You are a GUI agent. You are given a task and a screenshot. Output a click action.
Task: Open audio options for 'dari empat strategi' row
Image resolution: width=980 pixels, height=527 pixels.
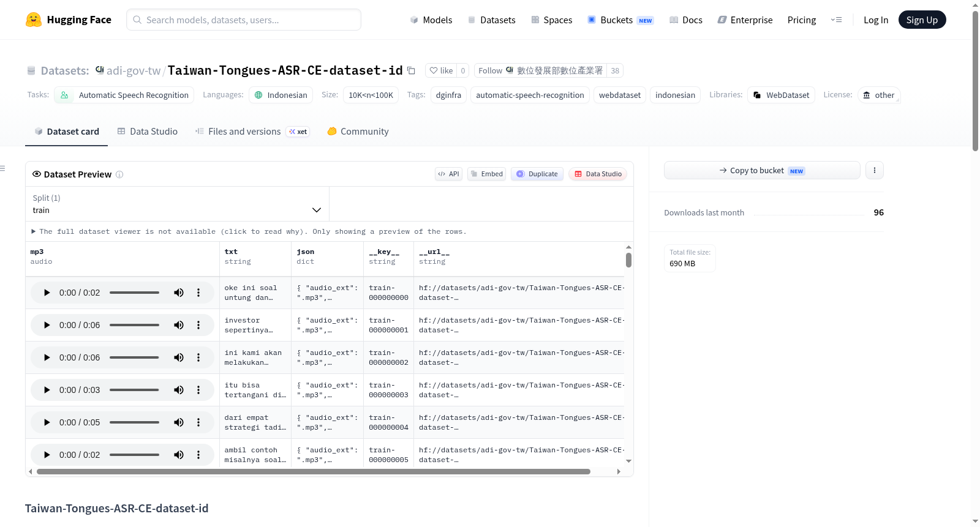pos(198,422)
